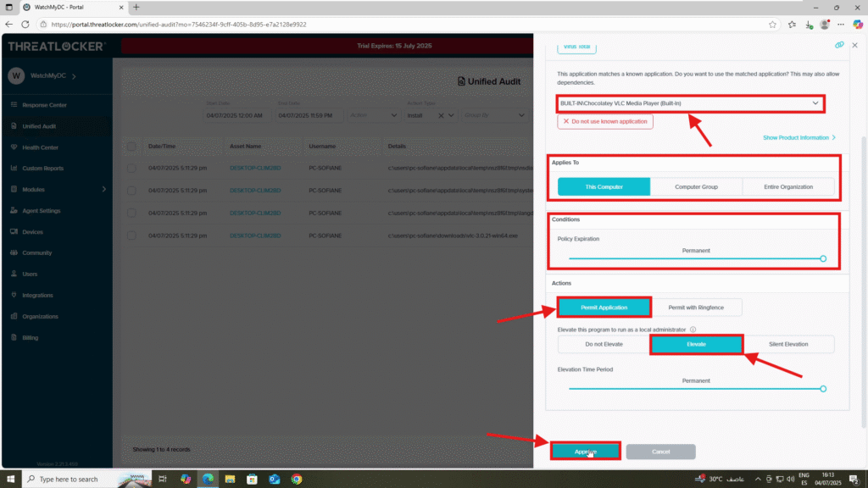868x488 pixels.
Task: Click Do not use known application
Action: point(605,121)
